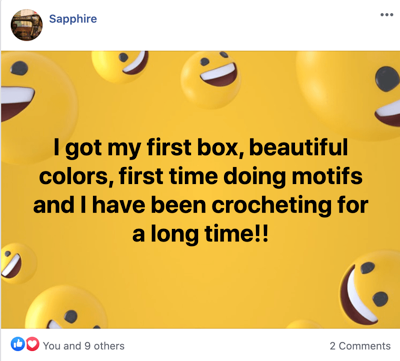View who reacted via 'You and 9 others'
Image resolution: width=400 pixels, height=361 pixels.
tap(83, 346)
